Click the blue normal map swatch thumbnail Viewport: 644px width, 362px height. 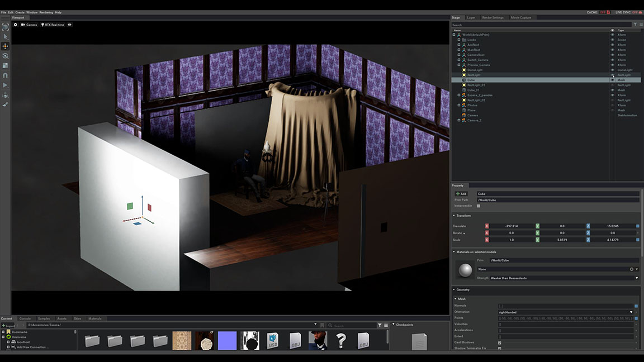tap(227, 341)
